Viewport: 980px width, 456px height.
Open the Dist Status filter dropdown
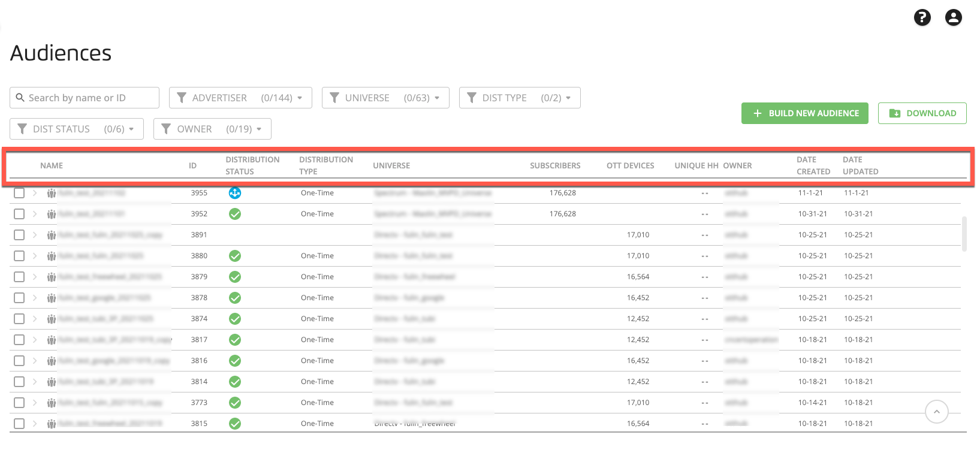click(x=77, y=129)
